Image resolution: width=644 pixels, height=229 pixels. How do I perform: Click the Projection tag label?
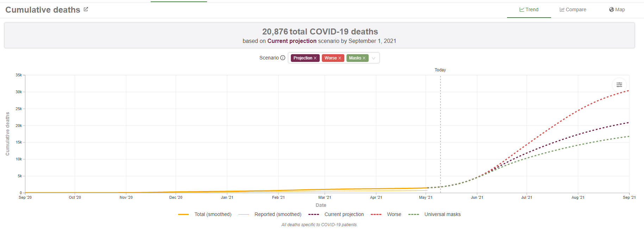(302, 58)
